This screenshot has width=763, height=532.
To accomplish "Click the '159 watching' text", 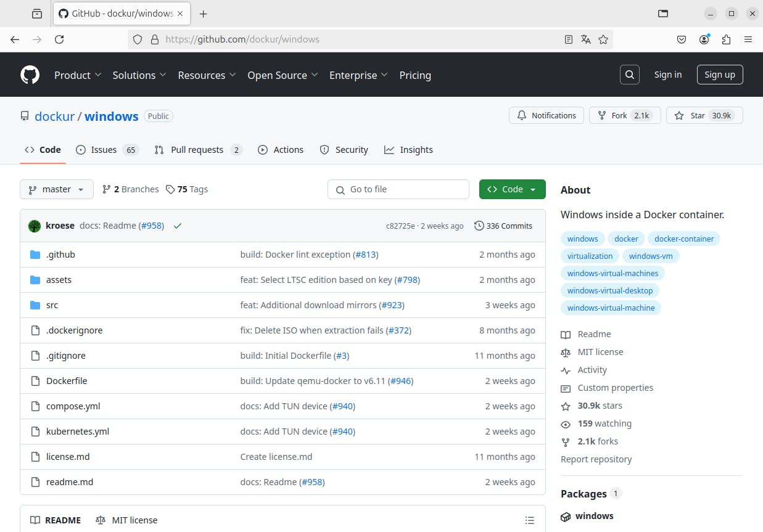I will [x=604, y=424].
